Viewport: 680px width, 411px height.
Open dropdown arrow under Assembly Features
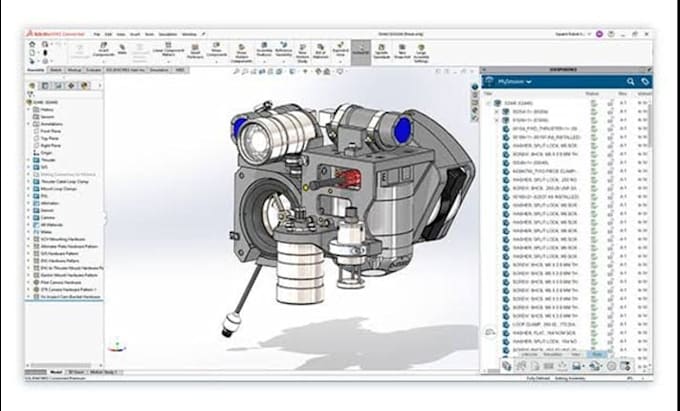[x=264, y=61]
